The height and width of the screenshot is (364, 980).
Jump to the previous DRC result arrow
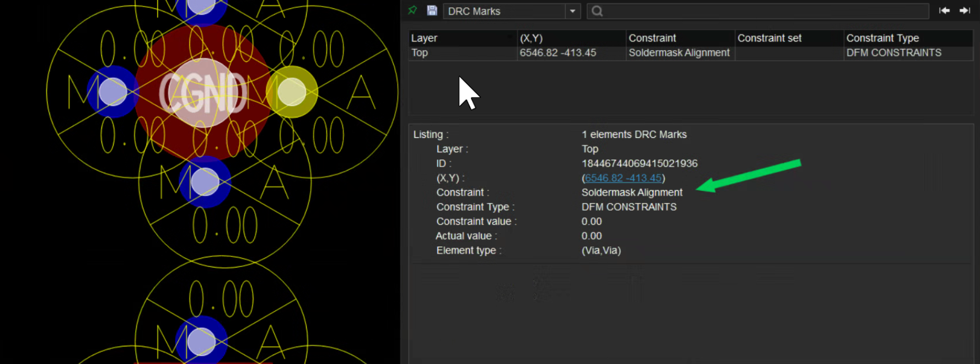(944, 10)
